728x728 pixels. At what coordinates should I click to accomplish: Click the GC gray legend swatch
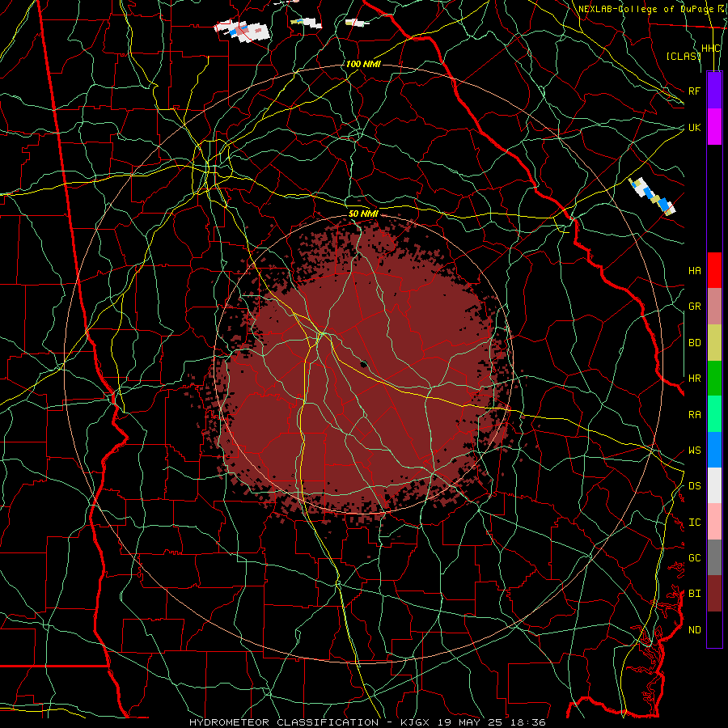[714, 557]
